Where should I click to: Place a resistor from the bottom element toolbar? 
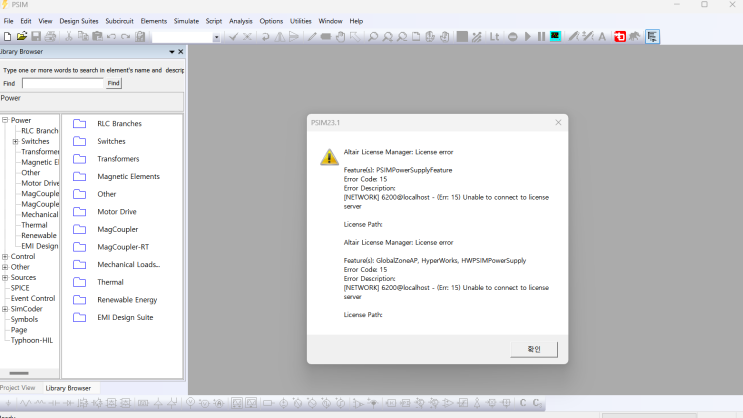(25, 403)
